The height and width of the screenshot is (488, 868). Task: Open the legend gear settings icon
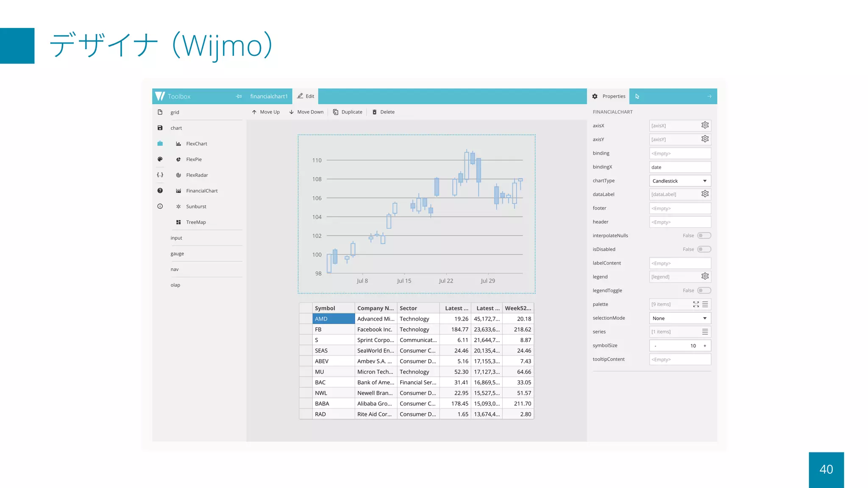[705, 277]
